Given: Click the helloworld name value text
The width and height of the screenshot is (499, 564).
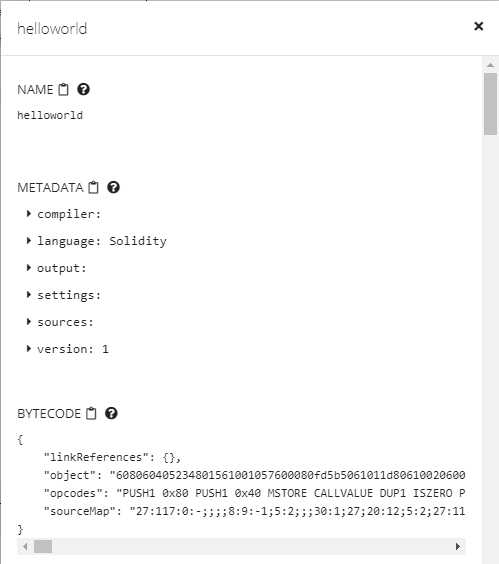Looking at the screenshot, I should (x=50, y=115).
